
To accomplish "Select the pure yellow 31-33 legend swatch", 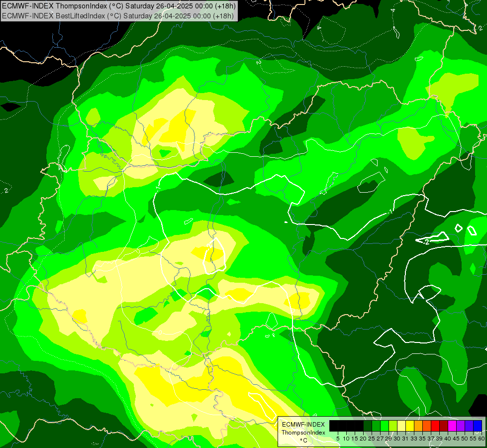I will pyautogui.click(x=410, y=426).
